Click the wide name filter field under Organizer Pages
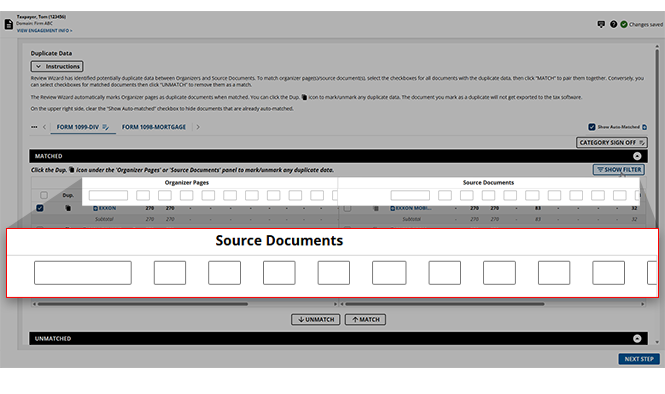The width and height of the screenshot is (665, 394). click(108, 195)
